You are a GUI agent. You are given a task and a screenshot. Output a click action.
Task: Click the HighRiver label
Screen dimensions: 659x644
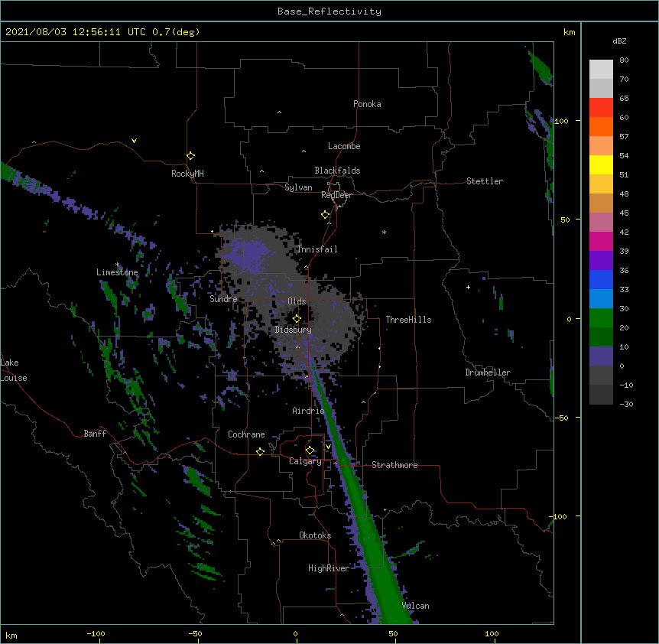tap(329, 568)
